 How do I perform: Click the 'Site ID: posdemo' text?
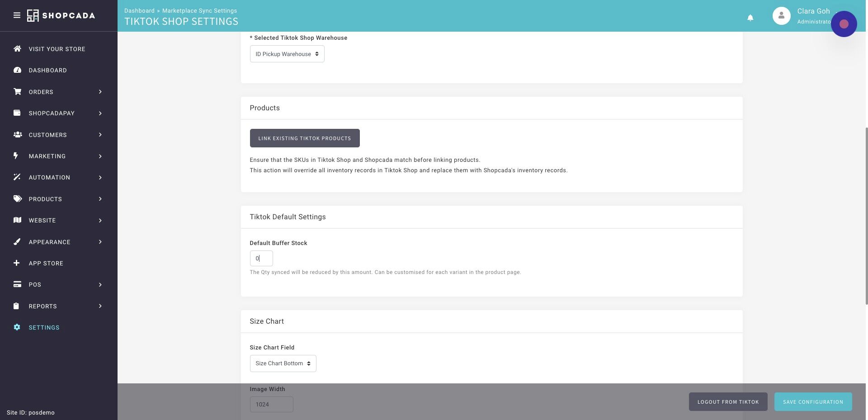[31, 413]
